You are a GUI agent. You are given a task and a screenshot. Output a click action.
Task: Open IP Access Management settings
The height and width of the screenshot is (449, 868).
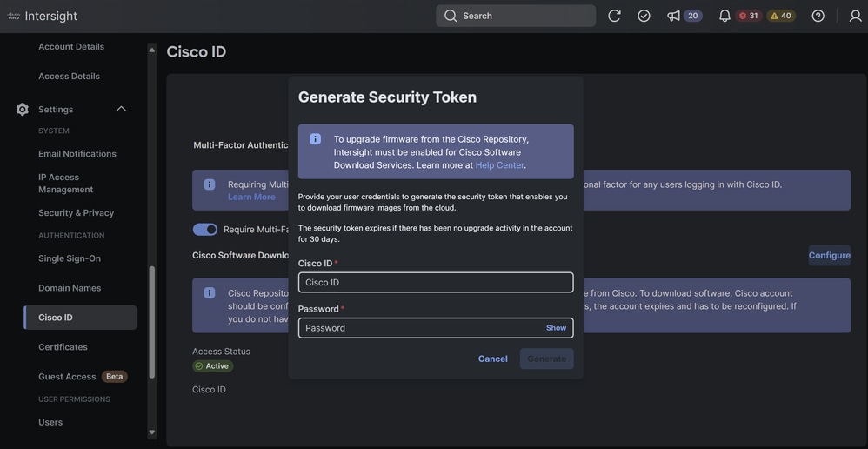[66, 184]
